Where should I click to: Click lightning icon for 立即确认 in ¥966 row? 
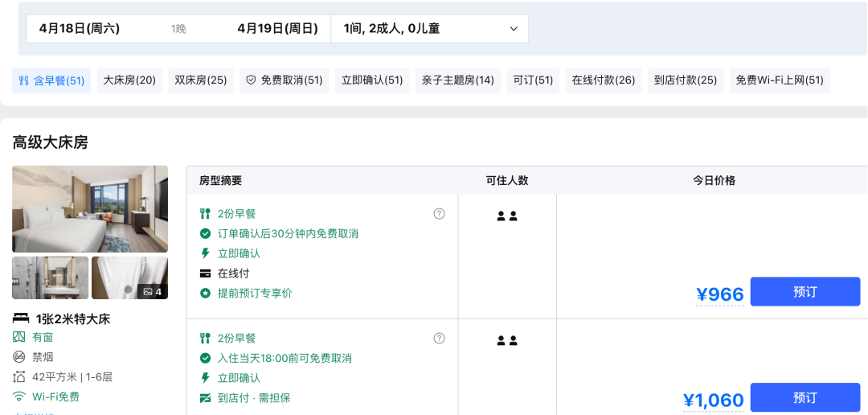click(x=206, y=253)
